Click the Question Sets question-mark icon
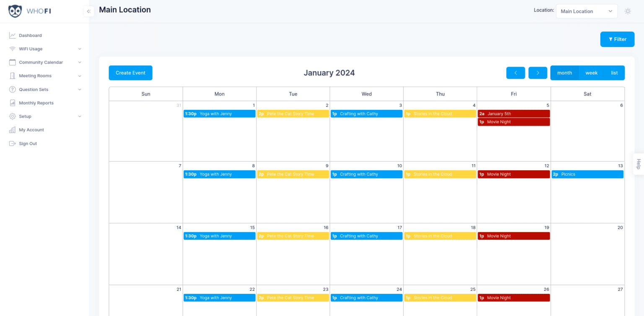The image size is (644, 316). point(12,90)
